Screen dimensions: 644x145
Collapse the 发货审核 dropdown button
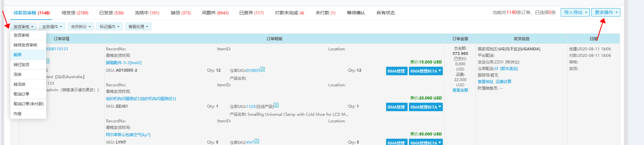click(x=23, y=27)
